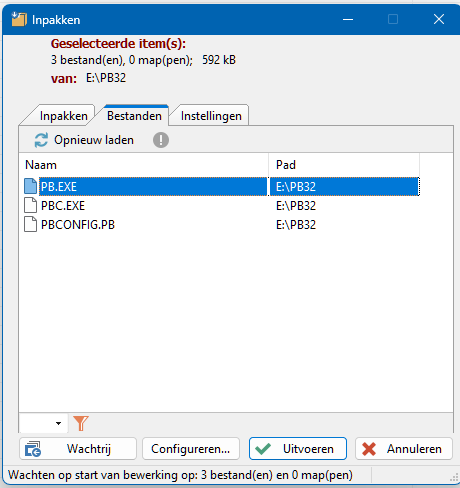The width and height of the screenshot is (460, 488).
Task: Click the Wachtrij queue icon
Action: pyautogui.click(x=33, y=449)
